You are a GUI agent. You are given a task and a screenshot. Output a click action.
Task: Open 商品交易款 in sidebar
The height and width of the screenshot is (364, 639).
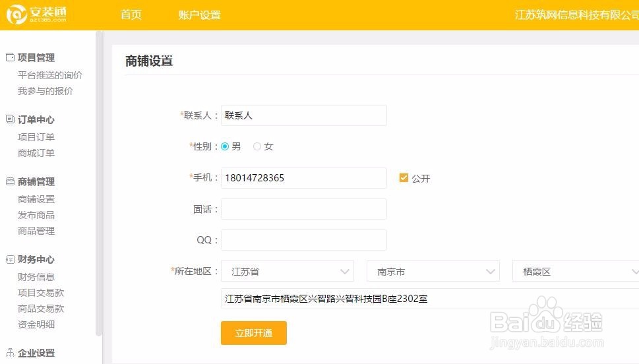click(41, 309)
